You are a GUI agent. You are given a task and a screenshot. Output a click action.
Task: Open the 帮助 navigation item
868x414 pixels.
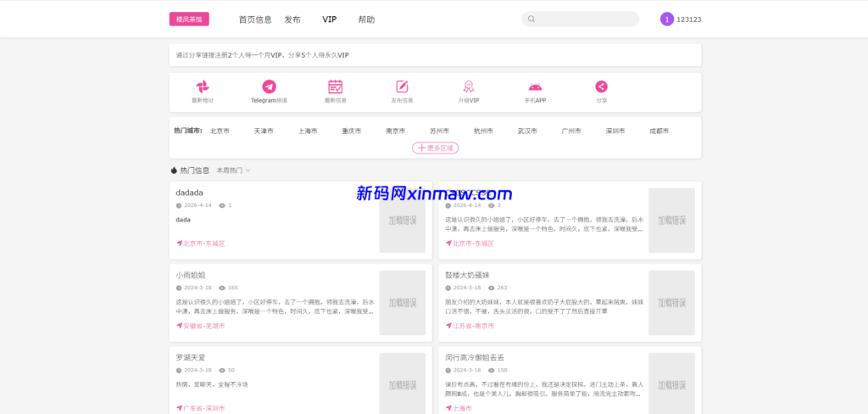point(366,20)
